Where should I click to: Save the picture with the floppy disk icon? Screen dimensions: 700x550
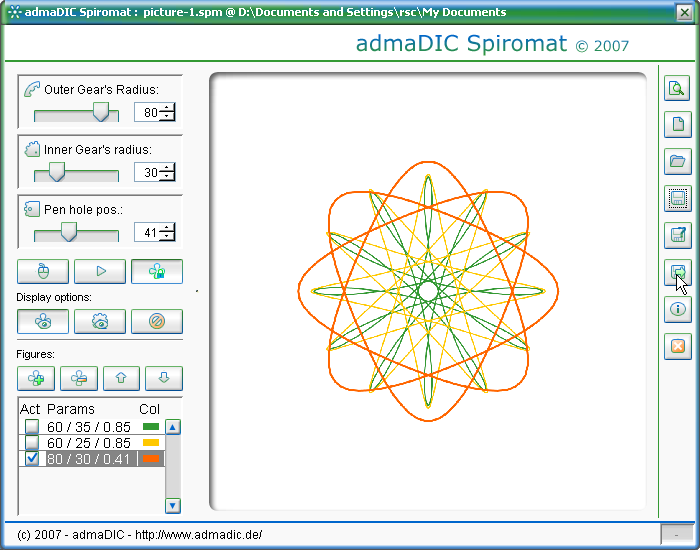677,198
